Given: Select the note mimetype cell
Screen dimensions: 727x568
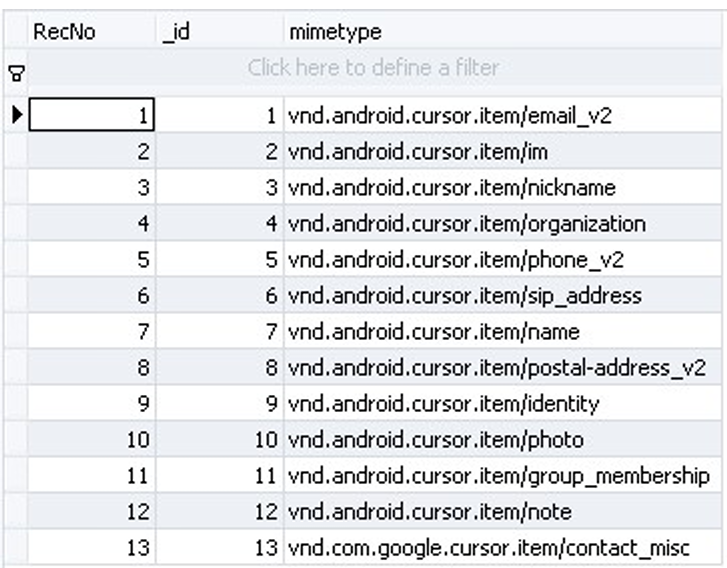Looking at the screenshot, I should tap(429, 512).
